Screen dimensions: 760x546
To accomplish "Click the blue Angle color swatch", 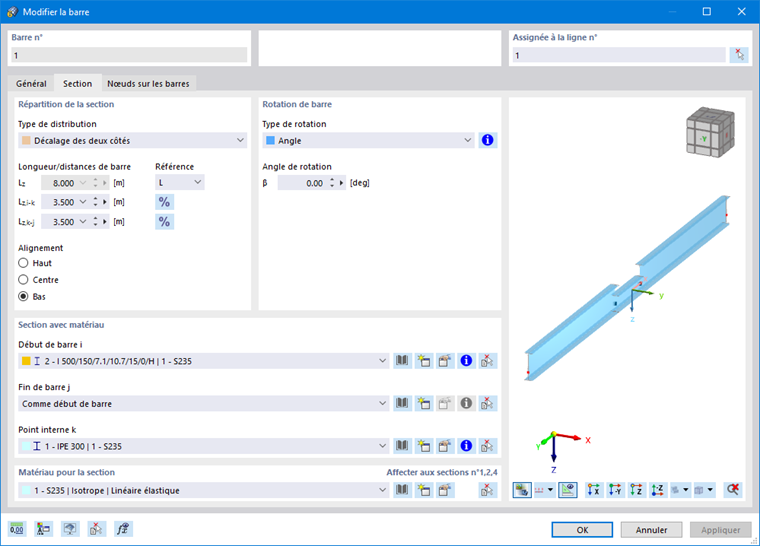I will pos(270,140).
